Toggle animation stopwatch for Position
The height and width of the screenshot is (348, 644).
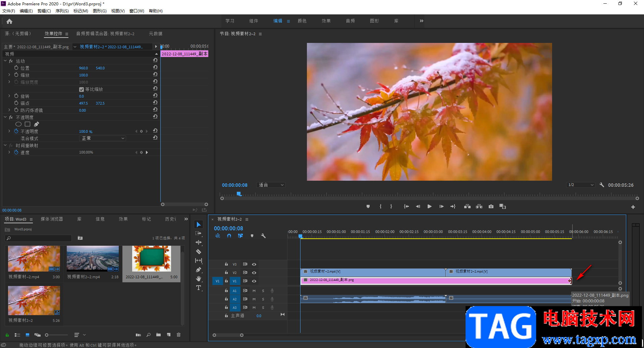tap(16, 68)
